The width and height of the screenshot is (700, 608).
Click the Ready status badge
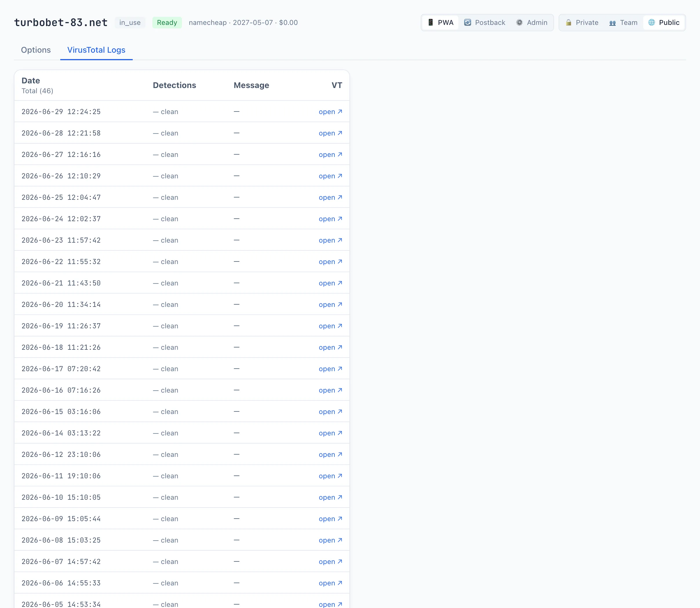(x=167, y=22)
